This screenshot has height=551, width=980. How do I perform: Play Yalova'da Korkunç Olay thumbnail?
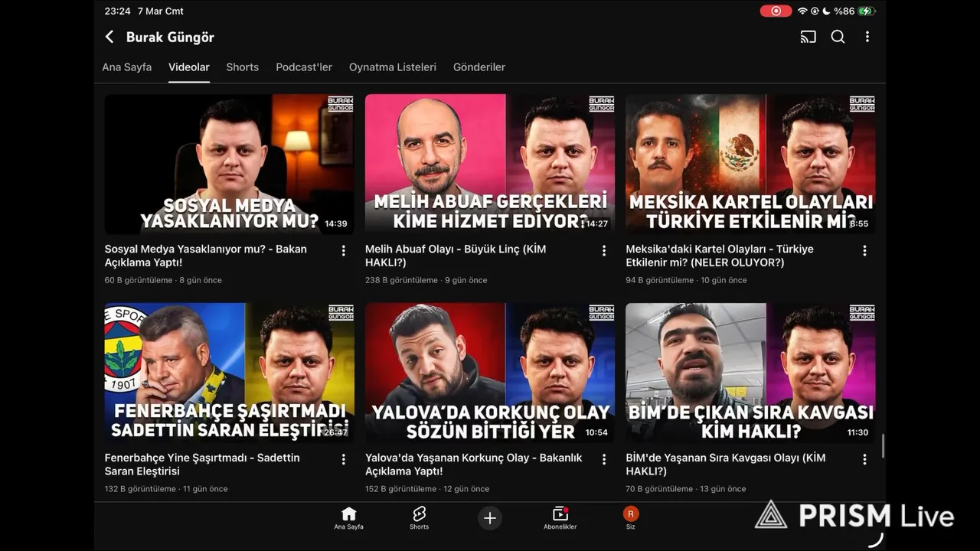pos(490,373)
